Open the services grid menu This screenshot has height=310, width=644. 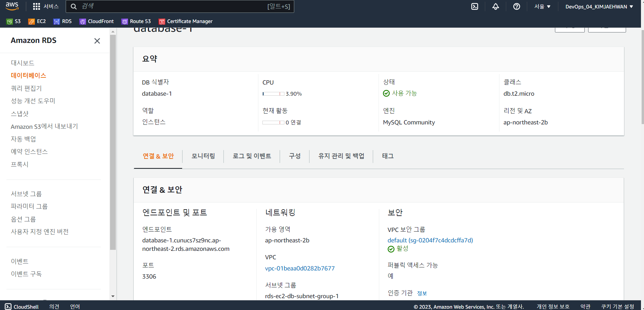tap(37, 6)
